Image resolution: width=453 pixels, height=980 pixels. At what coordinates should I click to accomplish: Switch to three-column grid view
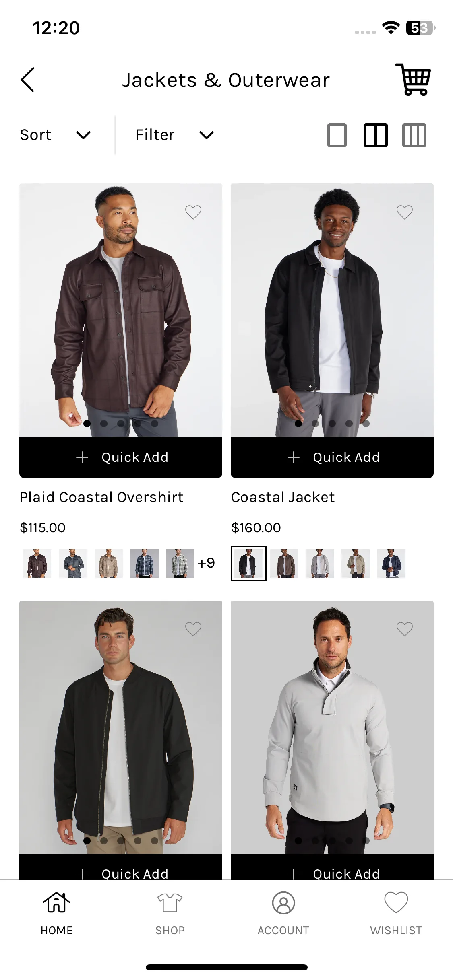(414, 135)
